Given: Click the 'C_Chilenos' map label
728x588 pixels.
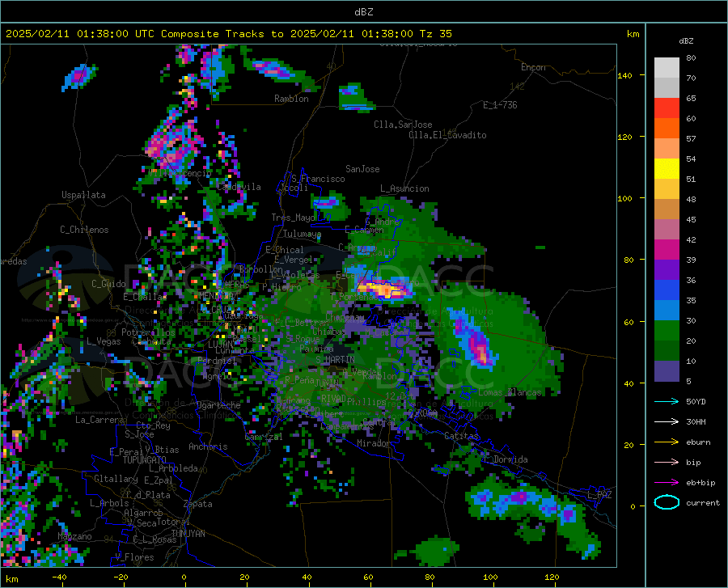Looking at the screenshot, I should point(84,230).
